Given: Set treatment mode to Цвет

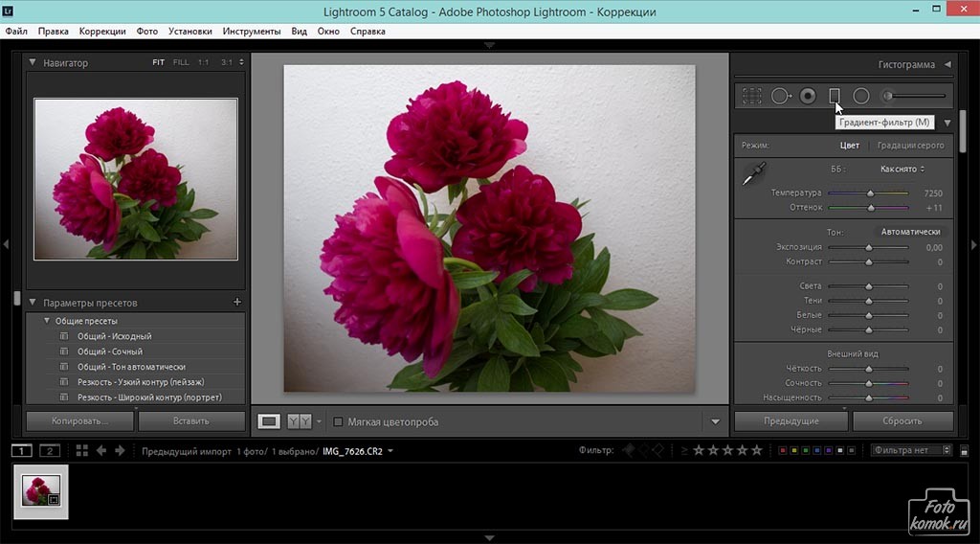Looking at the screenshot, I should click(x=849, y=146).
